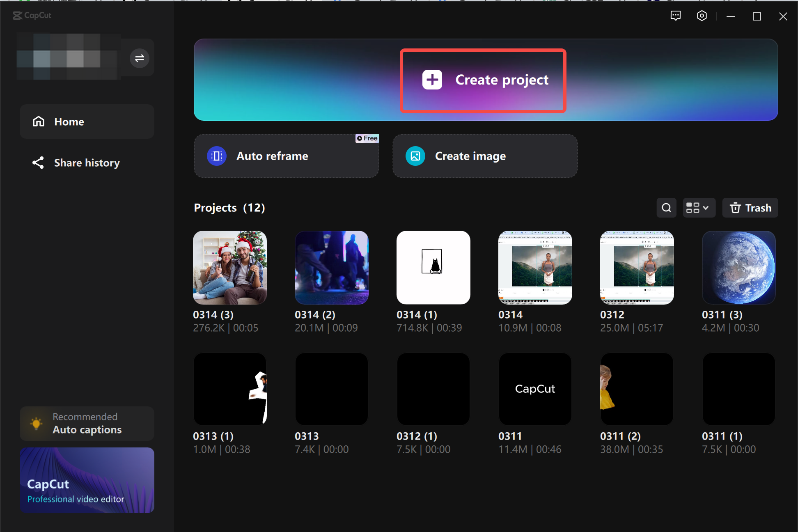798x532 pixels.
Task: Click the account switch arrows icon
Action: click(x=139, y=58)
